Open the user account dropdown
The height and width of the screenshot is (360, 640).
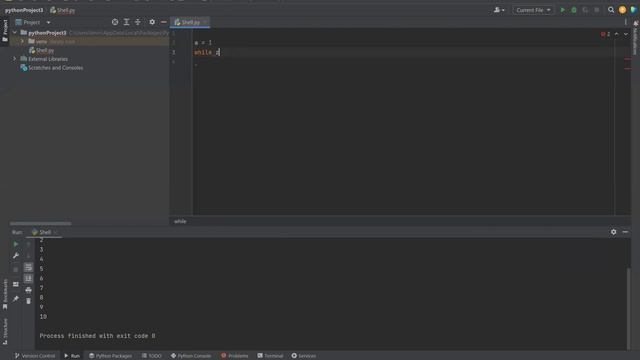pyautogui.click(x=499, y=10)
